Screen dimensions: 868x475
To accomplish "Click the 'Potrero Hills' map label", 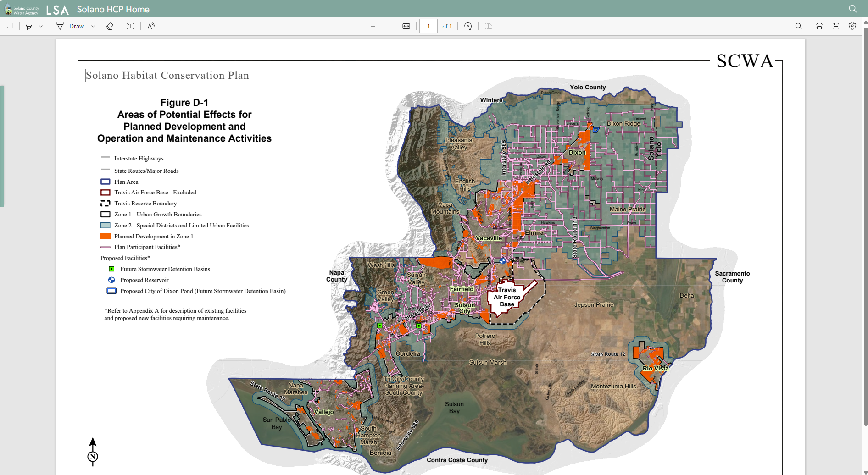I will [485, 339].
